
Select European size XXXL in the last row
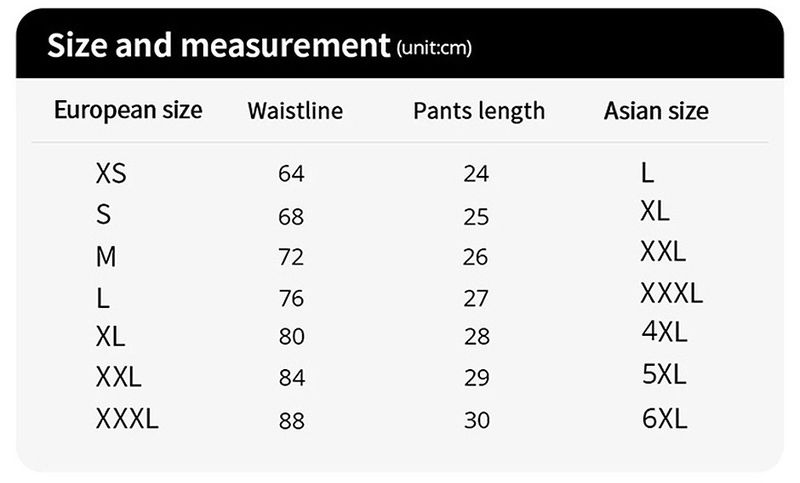click(x=127, y=419)
